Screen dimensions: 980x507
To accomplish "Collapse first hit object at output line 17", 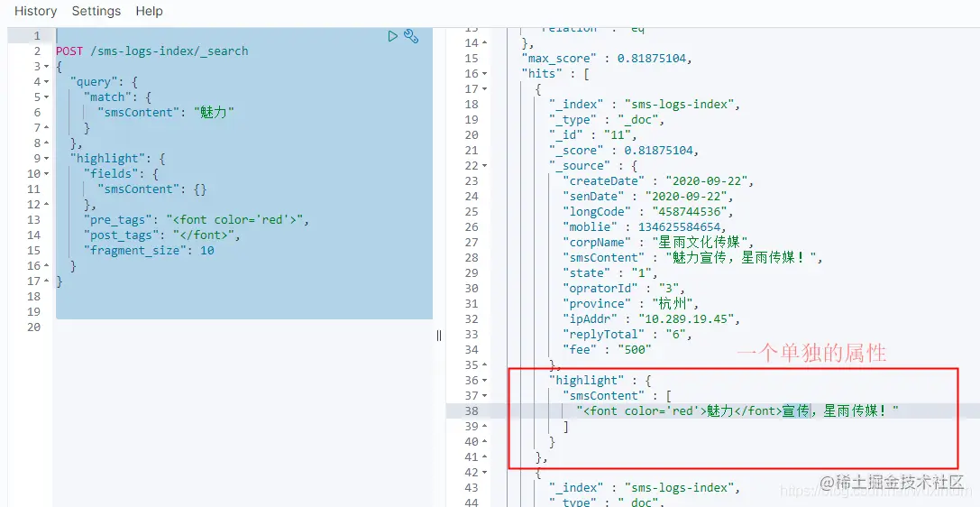I will (485, 89).
